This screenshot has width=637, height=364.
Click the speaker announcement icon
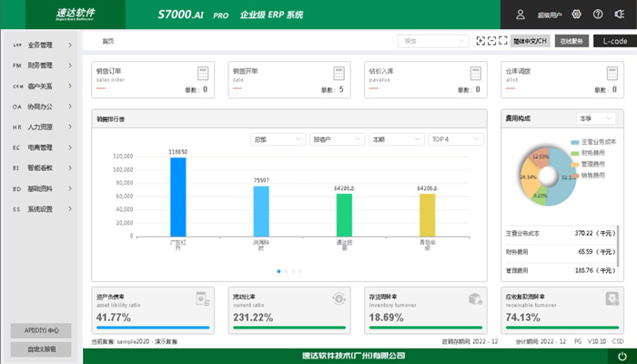[x=618, y=15]
